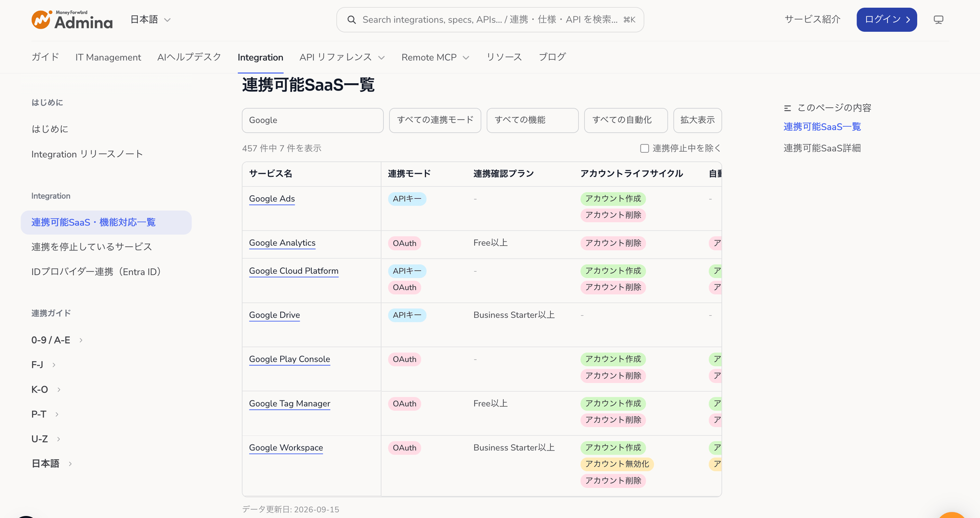Open the 日本語 language dropdown
Screen dimensions: 980x518
[151, 20]
